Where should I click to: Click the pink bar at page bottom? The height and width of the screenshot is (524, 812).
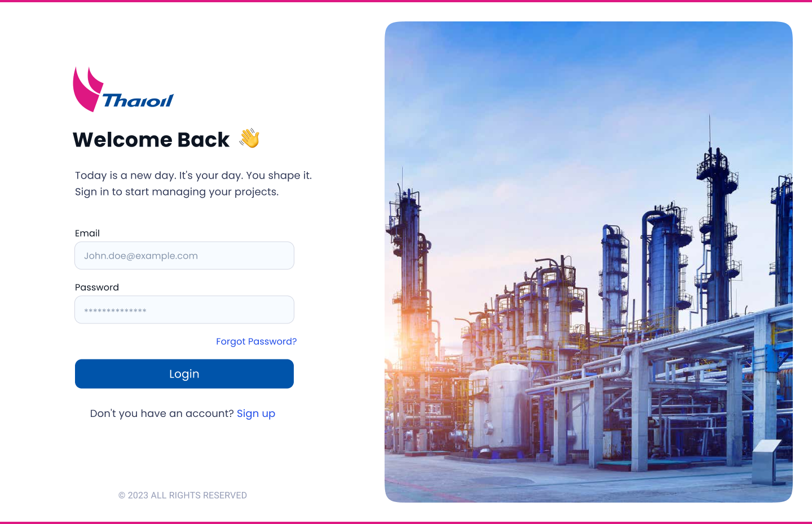[406, 523]
